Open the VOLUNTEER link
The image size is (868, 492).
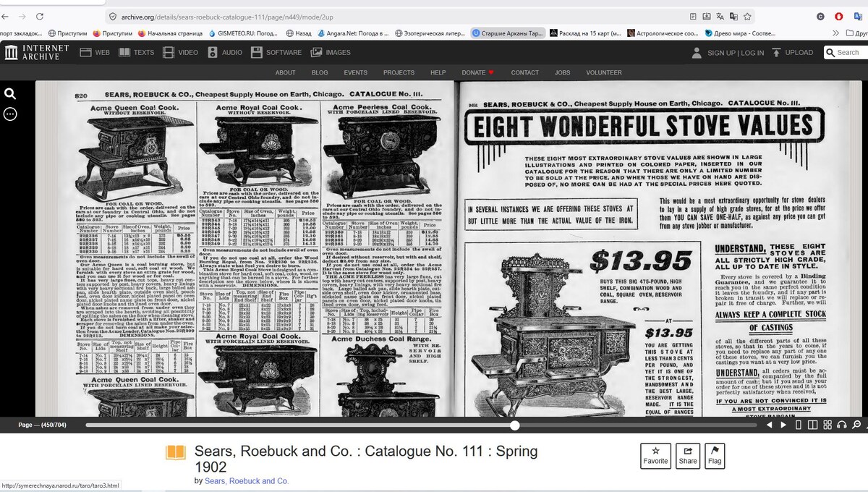pyautogui.click(x=604, y=72)
